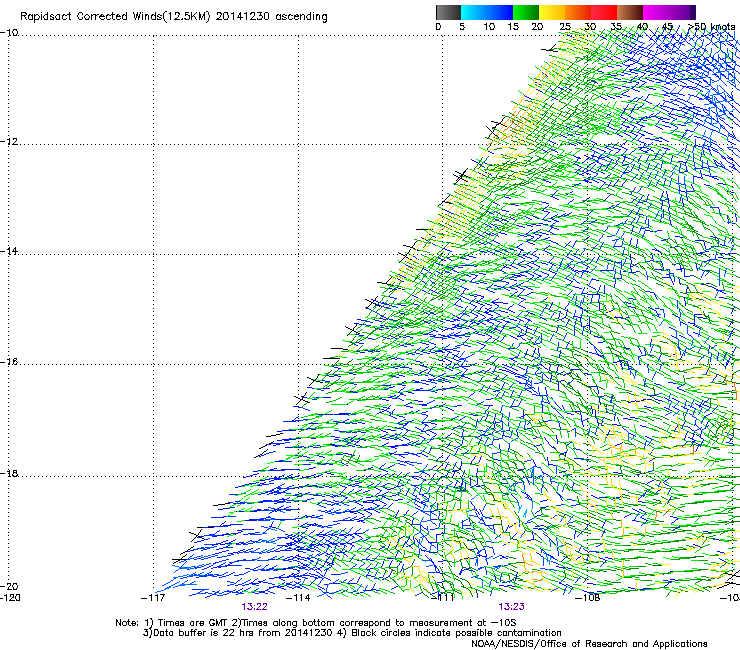Image resolution: width=740 pixels, height=650 pixels.
Task: Click the -120 longitude label
Action: [10, 598]
